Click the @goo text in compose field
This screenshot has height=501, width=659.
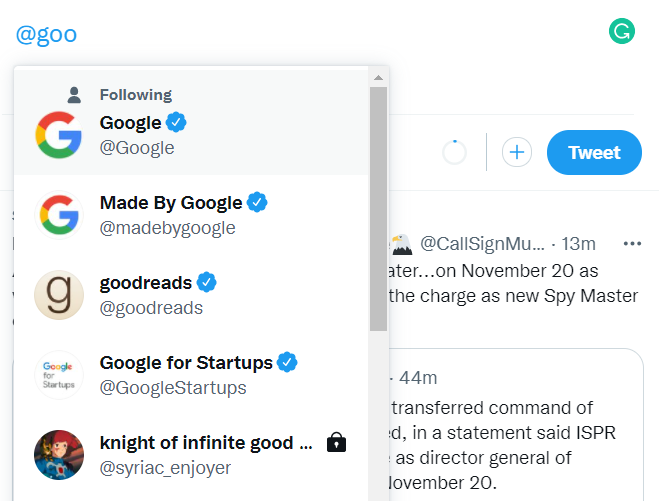(46, 34)
